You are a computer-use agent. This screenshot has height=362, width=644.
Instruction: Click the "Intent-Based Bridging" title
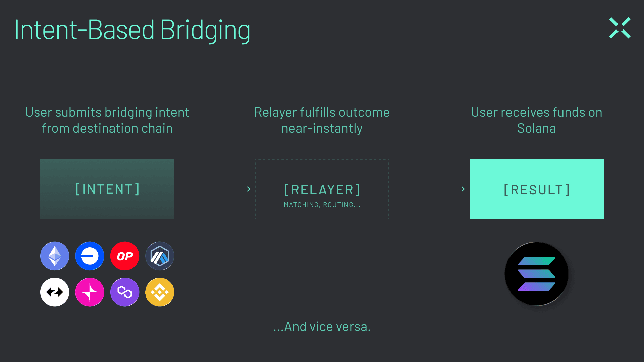pyautogui.click(x=132, y=30)
